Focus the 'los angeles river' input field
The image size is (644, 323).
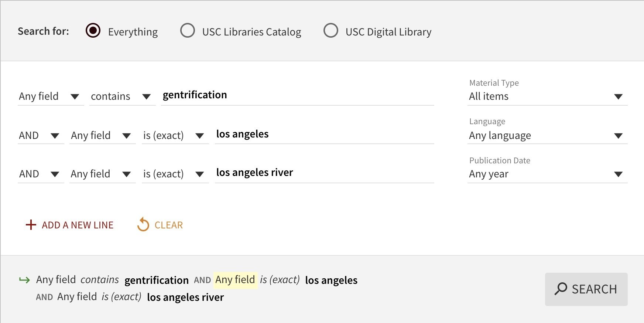(x=324, y=173)
